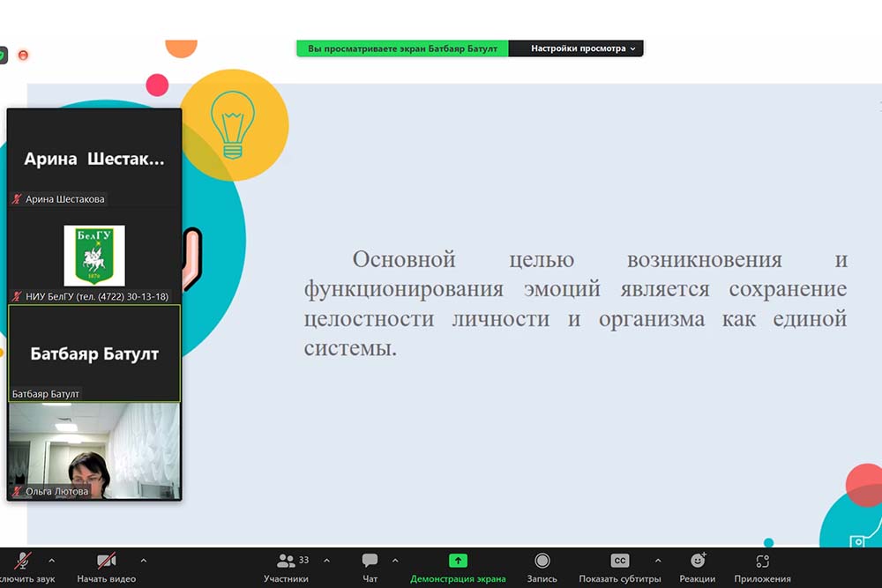This screenshot has height=588, width=882.
Task: Open the Настройки просмотра dropdown
Action: click(x=583, y=49)
